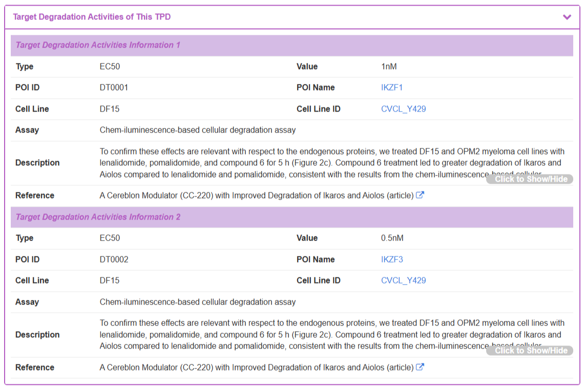The image size is (584, 392).
Task: Click the 0.5nM EC50 value
Action: pyautogui.click(x=392, y=238)
